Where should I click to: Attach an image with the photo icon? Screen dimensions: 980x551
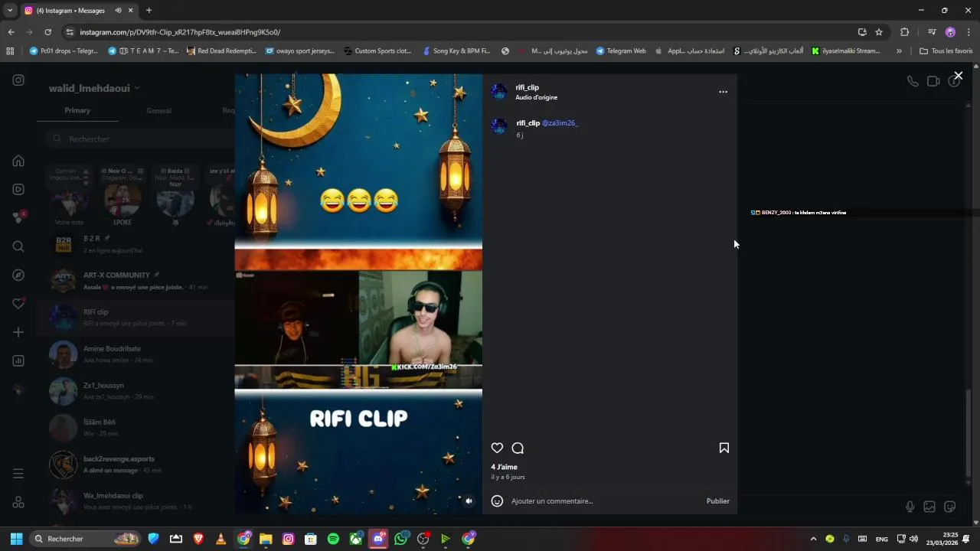(929, 507)
